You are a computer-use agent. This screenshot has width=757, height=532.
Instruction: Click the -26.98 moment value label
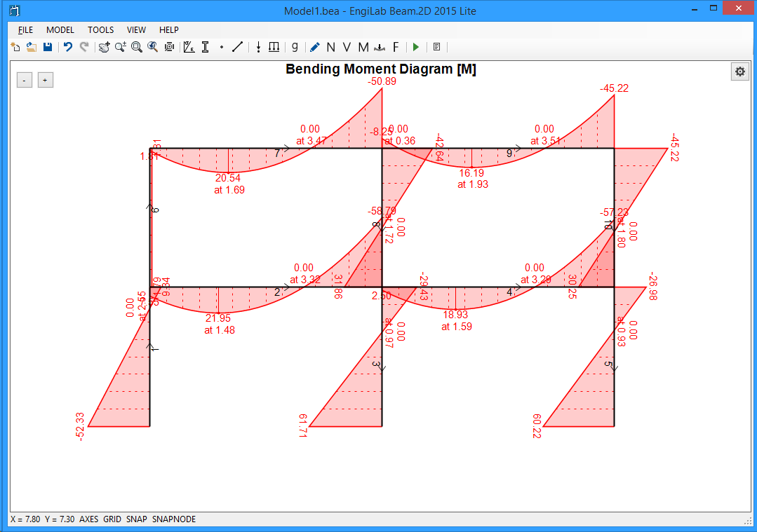click(652, 286)
